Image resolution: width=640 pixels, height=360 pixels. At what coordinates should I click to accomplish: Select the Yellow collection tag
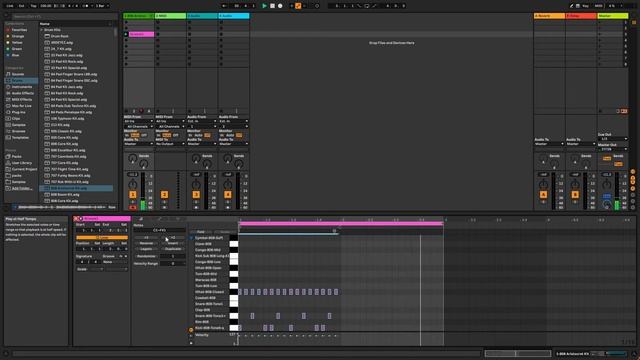point(17,42)
